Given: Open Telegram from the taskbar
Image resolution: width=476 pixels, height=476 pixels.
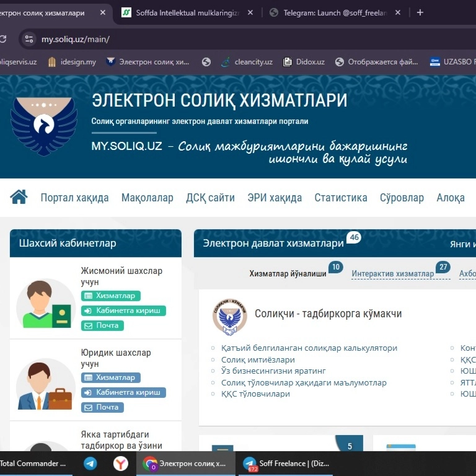Looking at the screenshot, I should click(x=90, y=464).
